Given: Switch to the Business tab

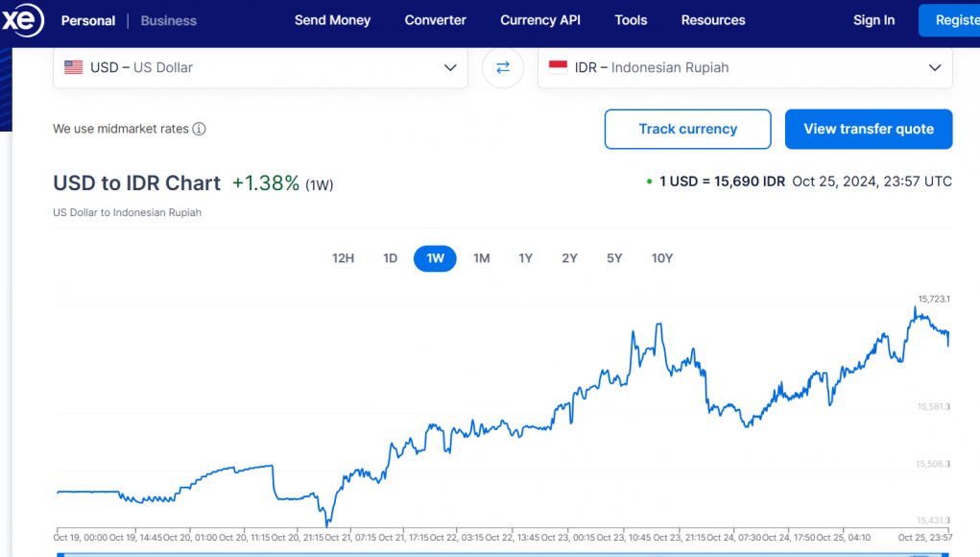Looking at the screenshot, I should pyautogui.click(x=168, y=20).
